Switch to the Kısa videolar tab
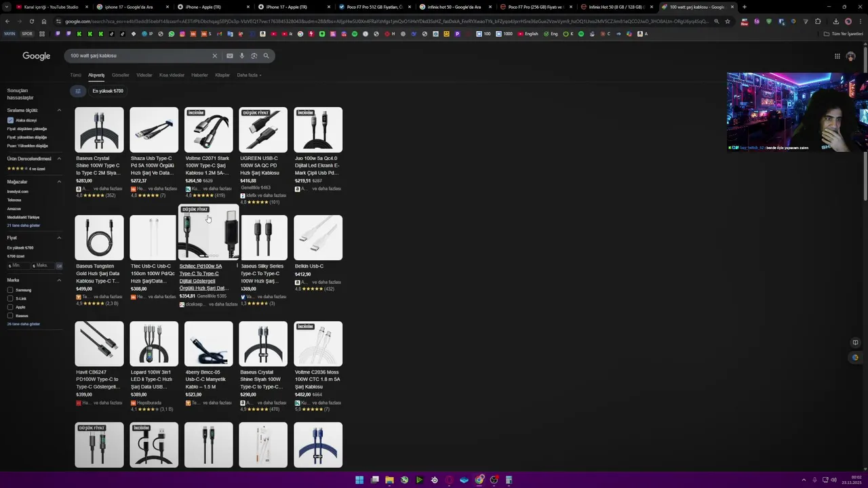 point(172,75)
